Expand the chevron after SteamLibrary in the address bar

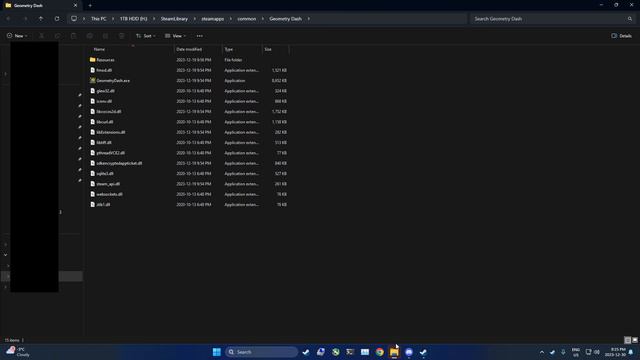tap(195, 19)
